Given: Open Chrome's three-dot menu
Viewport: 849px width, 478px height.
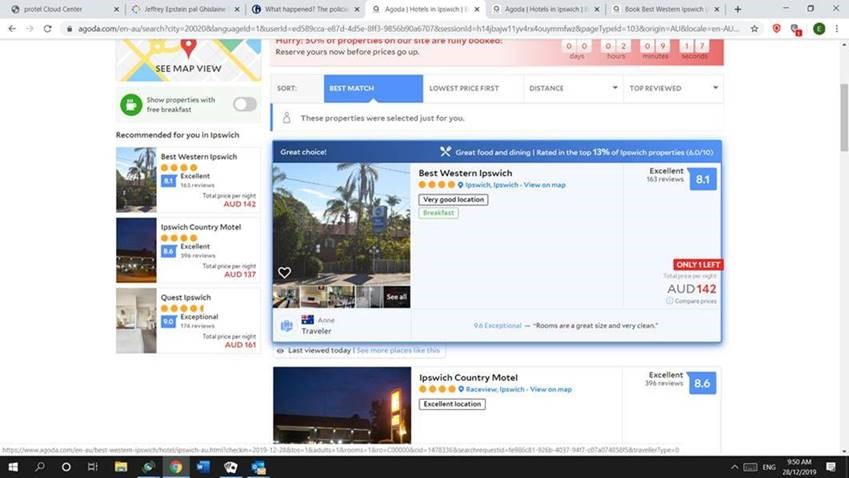Looking at the screenshot, I should tap(837, 29).
